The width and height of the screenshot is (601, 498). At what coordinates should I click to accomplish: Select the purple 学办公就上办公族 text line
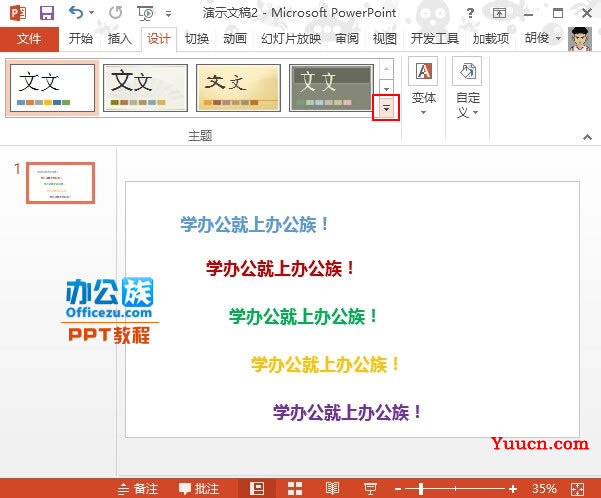tap(348, 413)
